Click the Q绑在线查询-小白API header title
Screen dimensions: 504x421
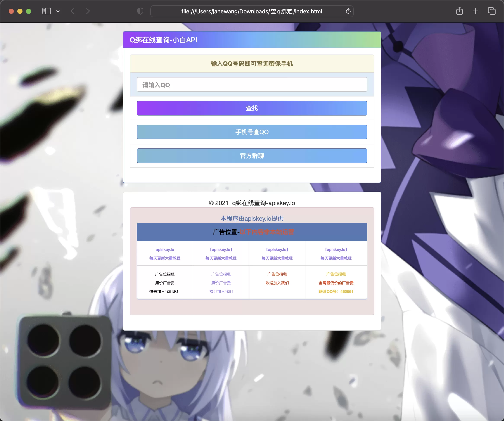[x=164, y=40]
